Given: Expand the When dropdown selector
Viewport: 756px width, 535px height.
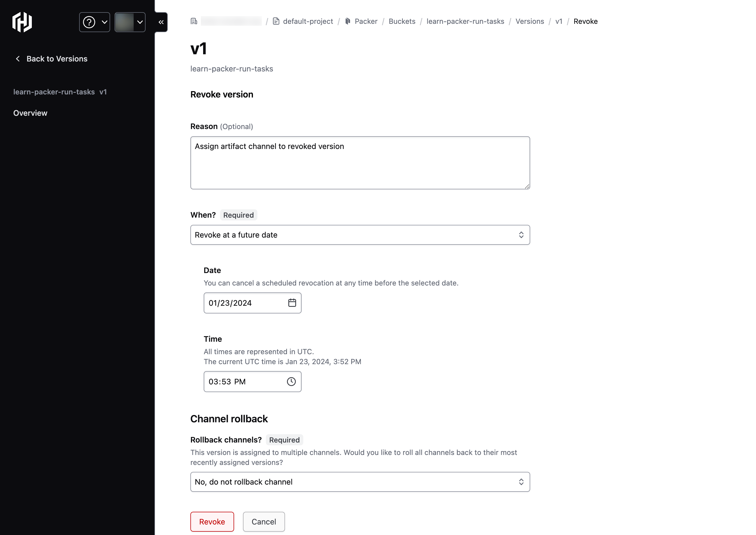Looking at the screenshot, I should 360,235.
